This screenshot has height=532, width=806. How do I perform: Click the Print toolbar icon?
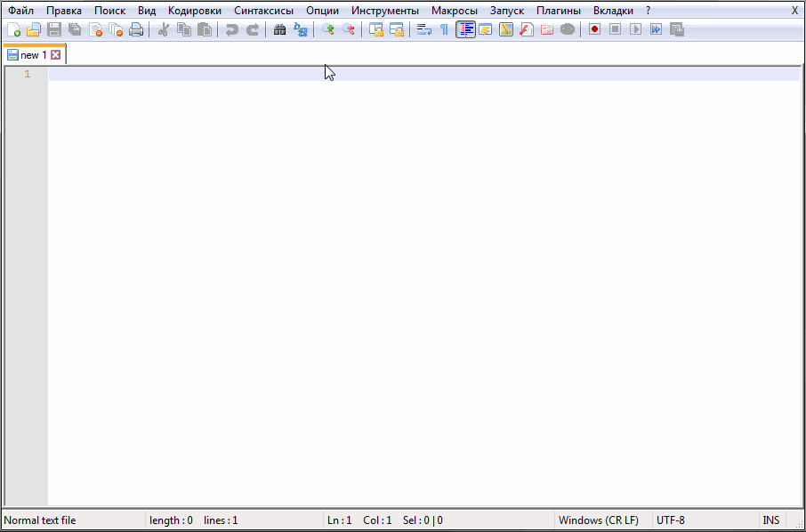[x=136, y=29]
